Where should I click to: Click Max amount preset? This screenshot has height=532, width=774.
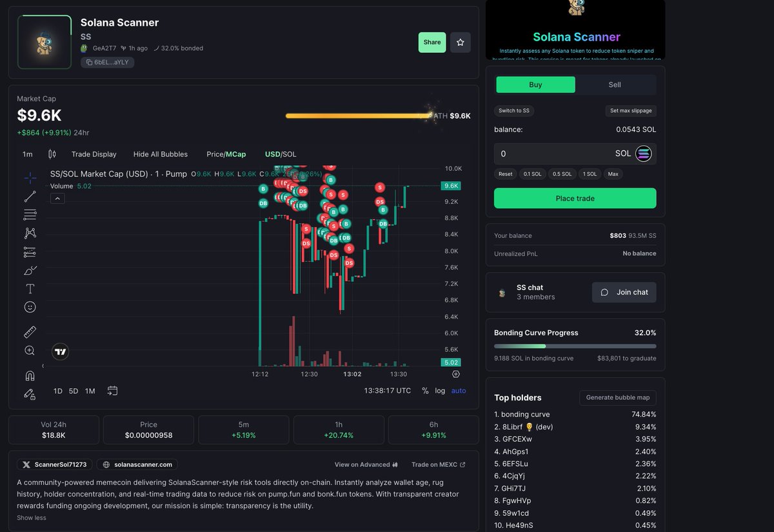[x=613, y=174]
